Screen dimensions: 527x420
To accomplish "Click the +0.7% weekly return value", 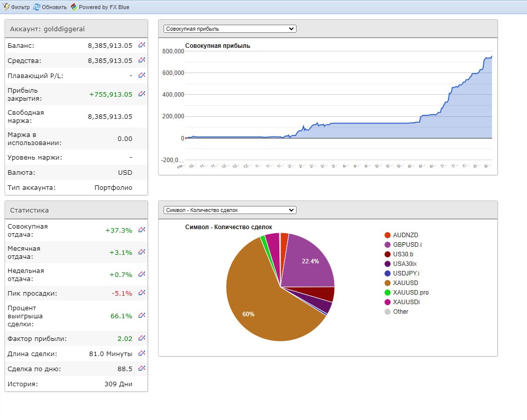I will point(121,275).
